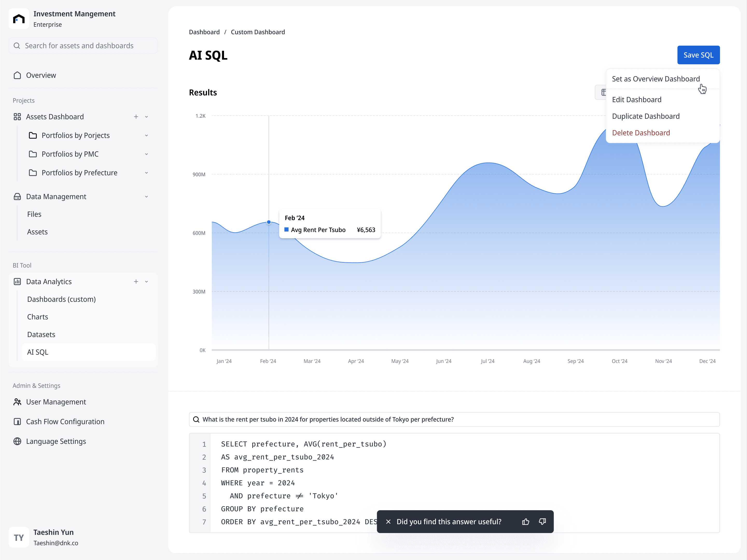Open Language Settings globe item
Image resolution: width=747 pixels, height=560 pixels.
click(x=56, y=441)
